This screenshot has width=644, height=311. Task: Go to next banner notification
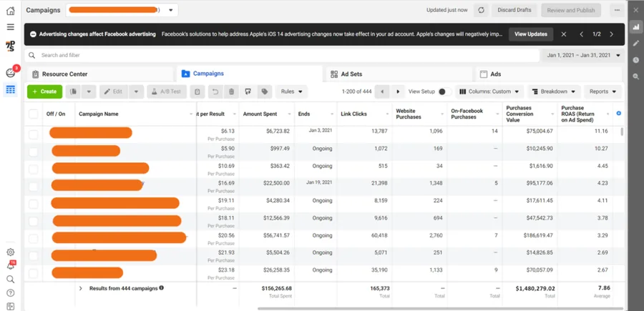point(612,34)
